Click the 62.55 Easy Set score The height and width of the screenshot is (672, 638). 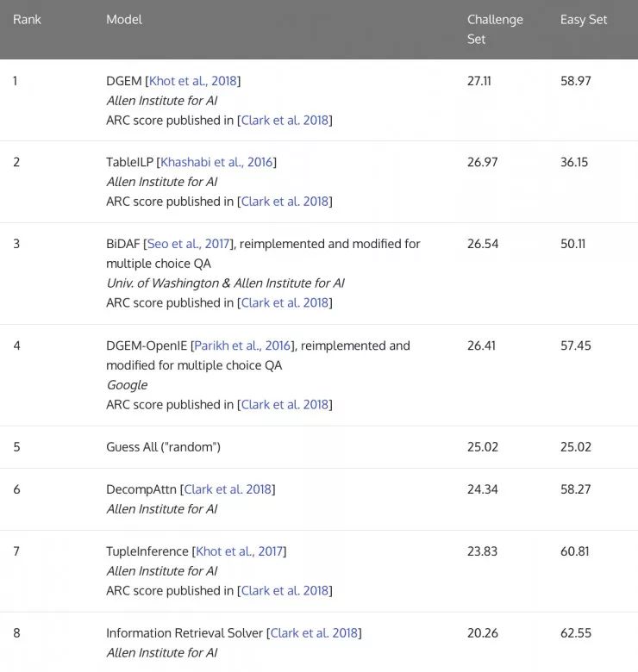pos(575,633)
